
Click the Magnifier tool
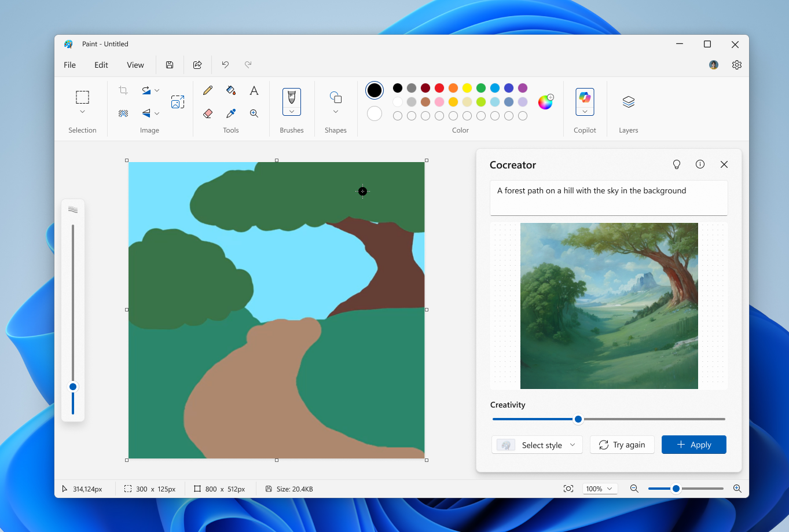click(x=254, y=113)
